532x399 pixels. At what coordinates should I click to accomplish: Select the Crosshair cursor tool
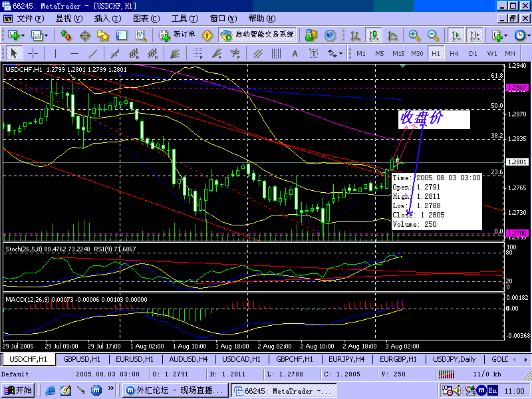tap(32, 53)
